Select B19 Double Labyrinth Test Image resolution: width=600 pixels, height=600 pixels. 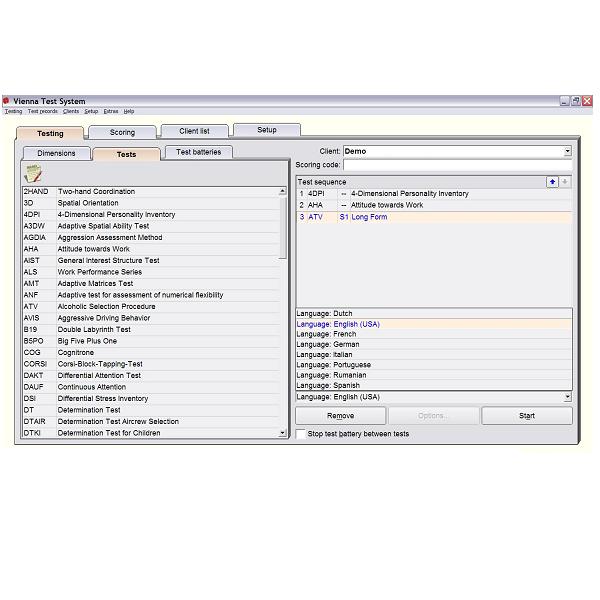151,329
